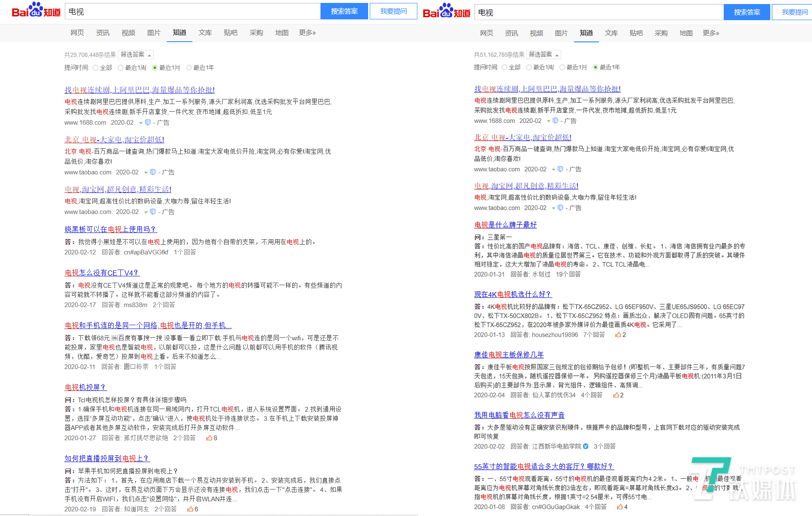
Task: Click thumbs-up icon on 康佳电视主板保修几年 result
Action: coord(616,395)
